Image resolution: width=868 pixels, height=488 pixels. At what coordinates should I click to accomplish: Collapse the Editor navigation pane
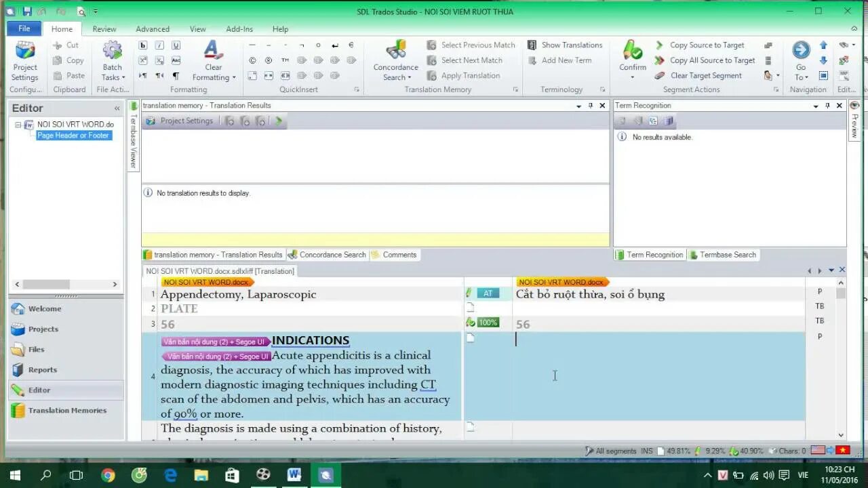117,108
